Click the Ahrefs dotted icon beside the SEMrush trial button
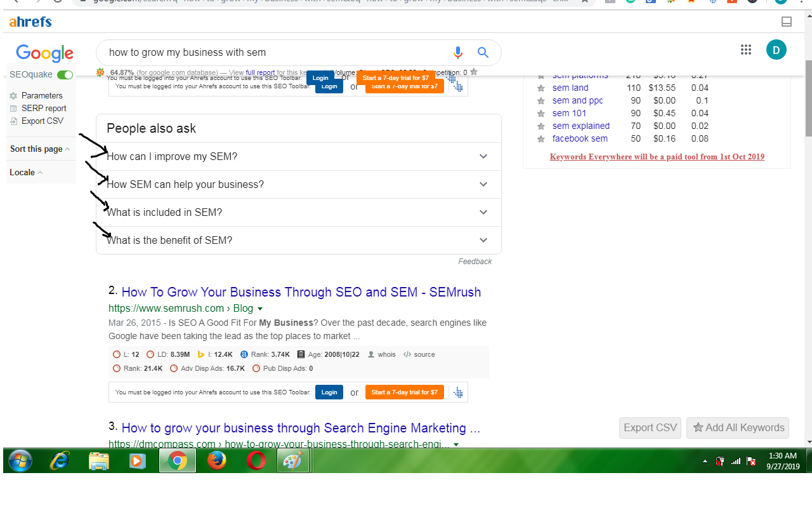Screen dimensions: 812x508 pyautogui.click(x=458, y=392)
